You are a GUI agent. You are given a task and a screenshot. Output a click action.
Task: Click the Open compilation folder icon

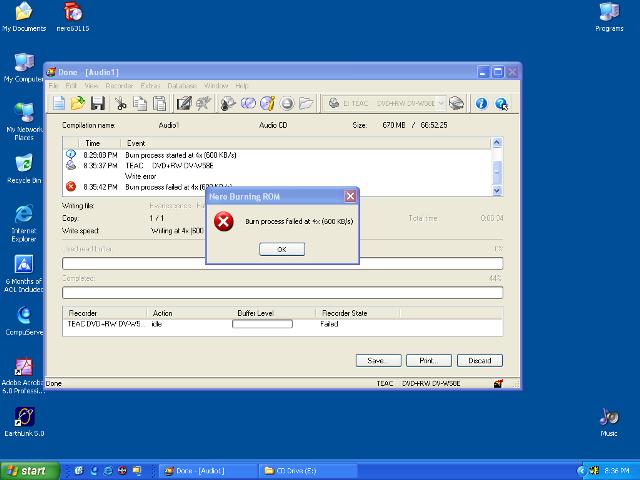click(78, 103)
